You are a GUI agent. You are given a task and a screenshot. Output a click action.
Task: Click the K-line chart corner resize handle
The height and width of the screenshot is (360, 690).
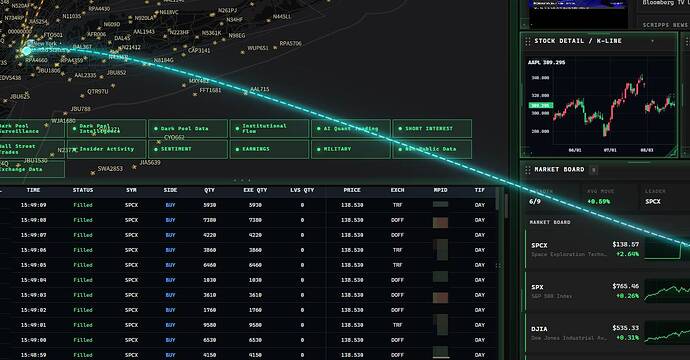[672, 152]
